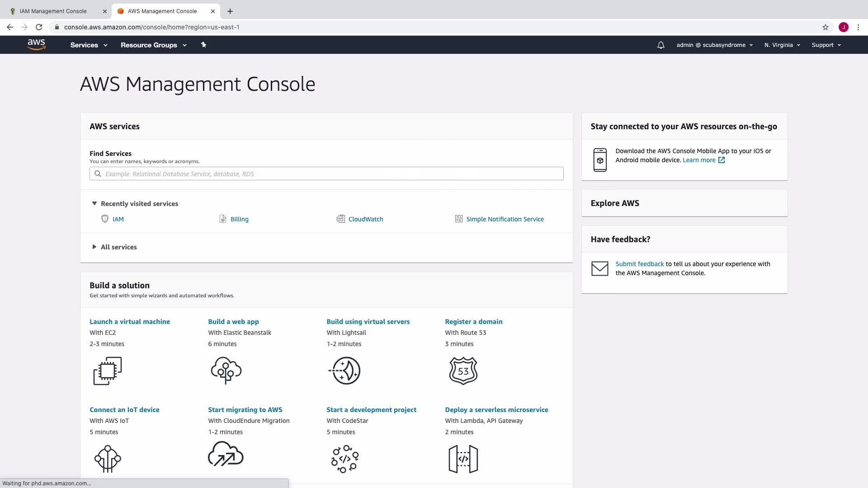
Task: Click the Elastic Beanstalk cloud tree icon
Action: point(226,371)
